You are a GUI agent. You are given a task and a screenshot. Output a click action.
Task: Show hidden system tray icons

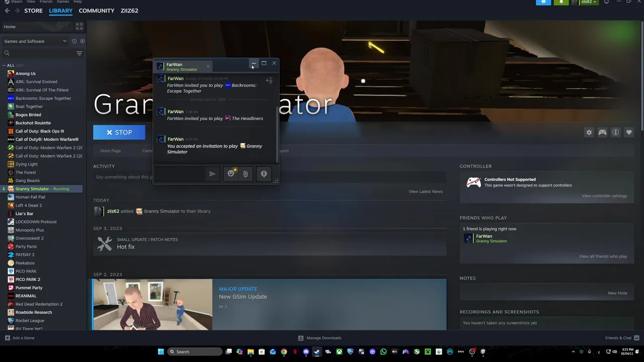(573, 351)
